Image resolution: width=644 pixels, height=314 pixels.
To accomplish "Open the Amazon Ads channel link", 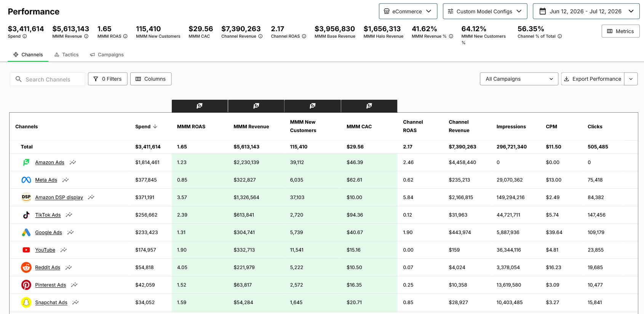I will (x=50, y=163).
